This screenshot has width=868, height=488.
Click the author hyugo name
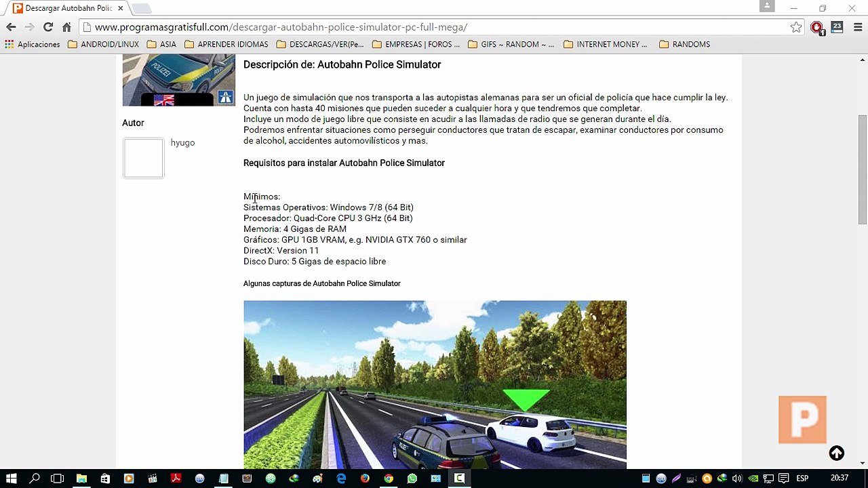pos(182,142)
